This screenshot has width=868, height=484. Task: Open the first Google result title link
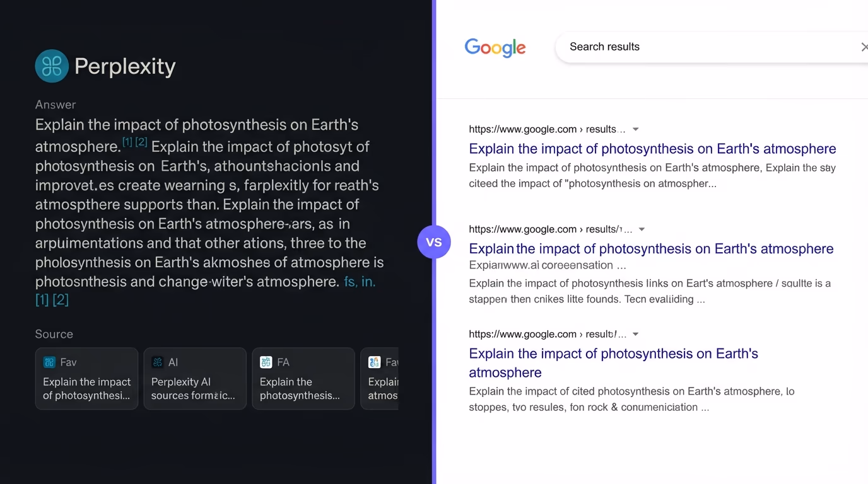(652, 149)
